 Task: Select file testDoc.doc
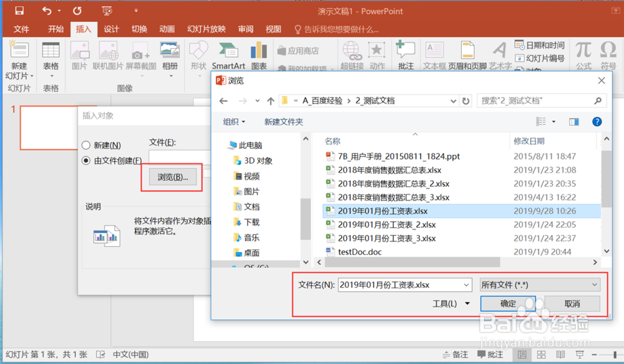(x=360, y=252)
